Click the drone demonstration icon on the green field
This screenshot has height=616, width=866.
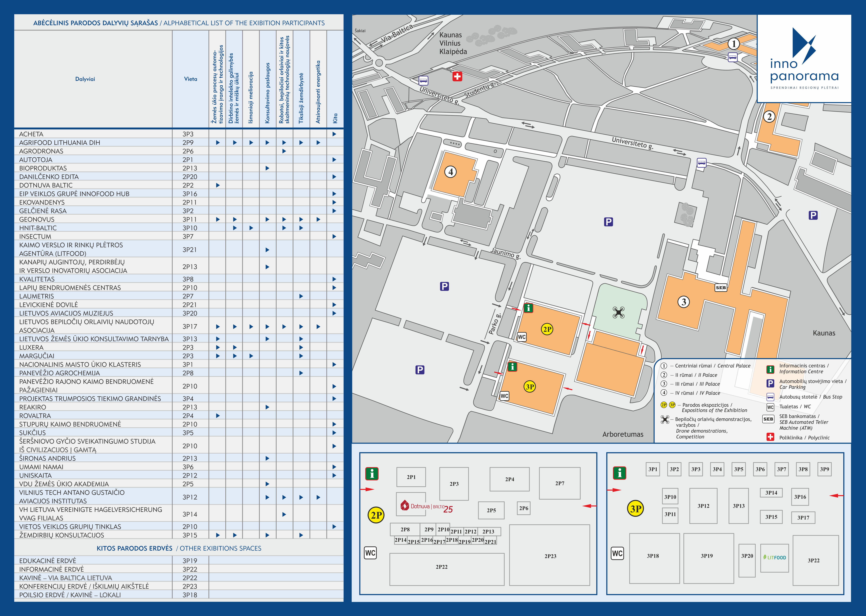tap(618, 313)
